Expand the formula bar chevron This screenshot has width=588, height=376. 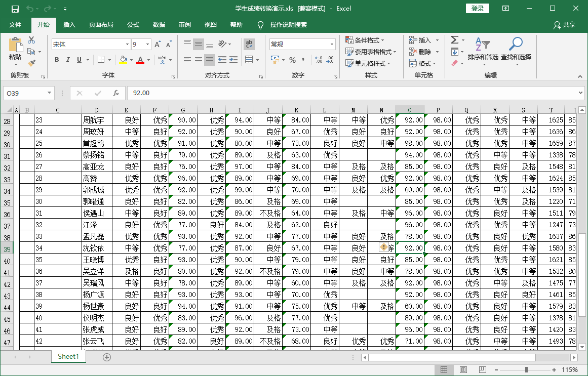580,93
